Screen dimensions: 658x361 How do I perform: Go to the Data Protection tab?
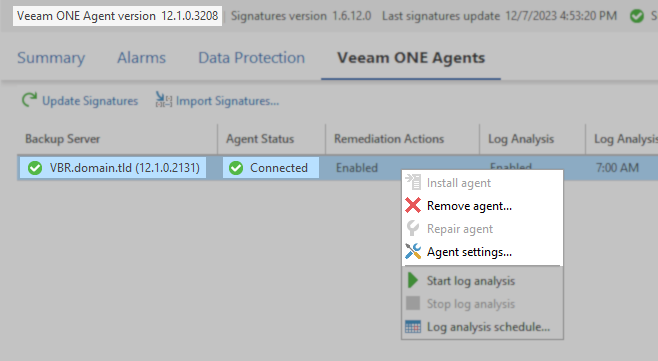251,58
